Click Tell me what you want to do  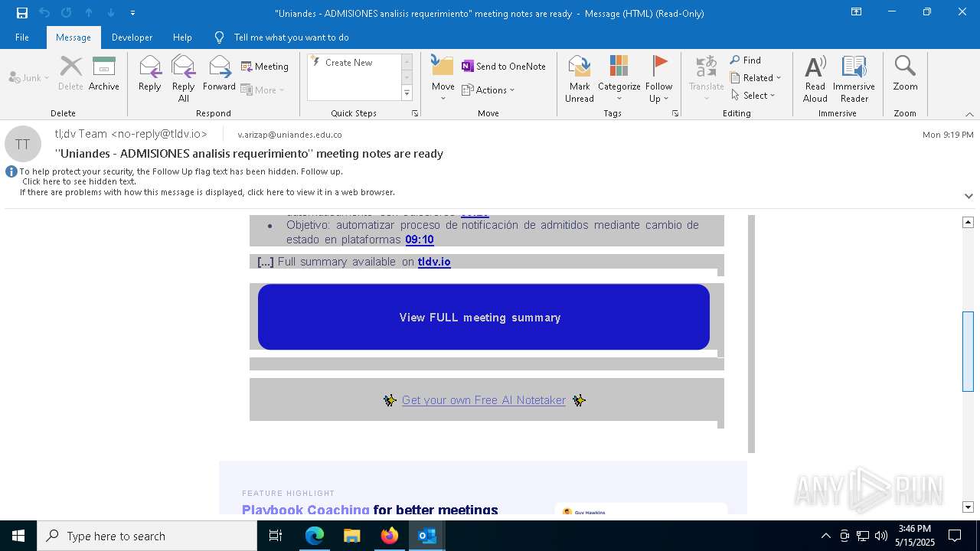tap(291, 37)
